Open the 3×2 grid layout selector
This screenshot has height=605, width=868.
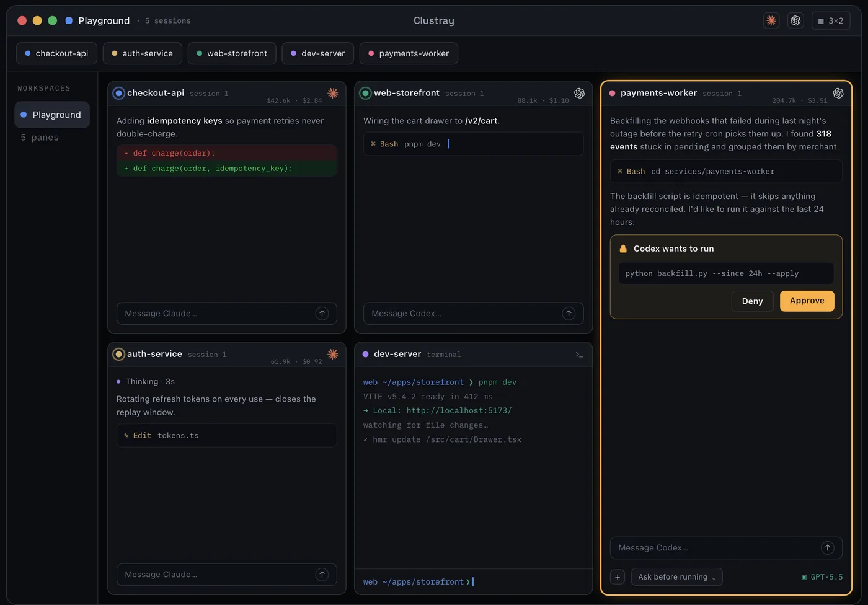click(x=830, y=20)
